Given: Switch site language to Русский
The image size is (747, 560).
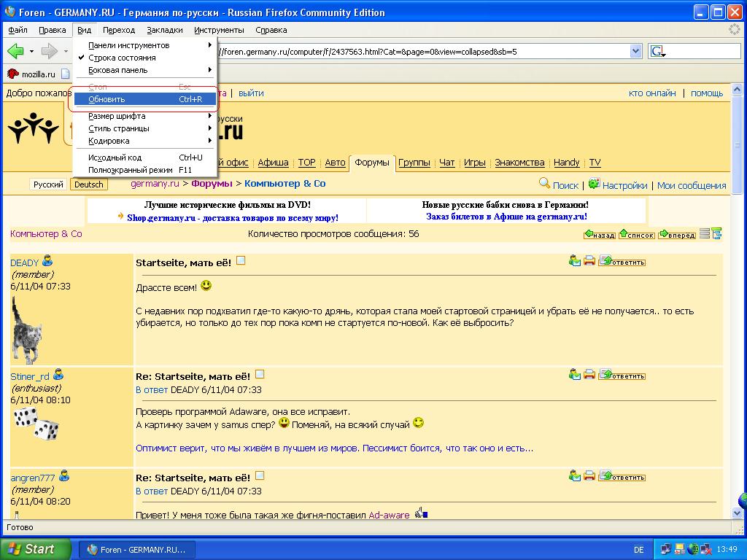Looking at the screenshot, I should point(48,184).
